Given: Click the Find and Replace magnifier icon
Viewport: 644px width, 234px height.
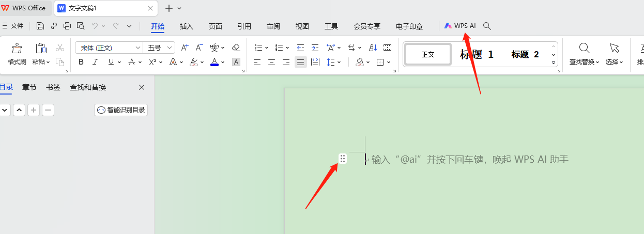Looking at the screenshot, I should [x=584, y=48].
